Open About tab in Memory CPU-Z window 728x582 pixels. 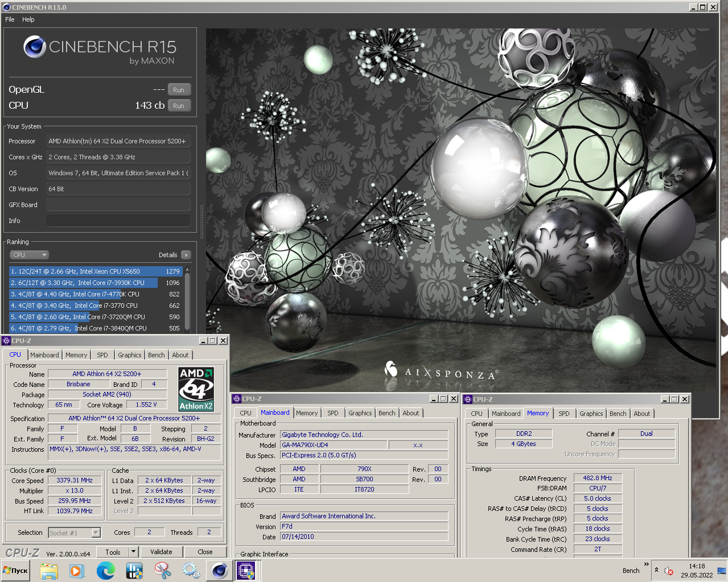point(642,414)
